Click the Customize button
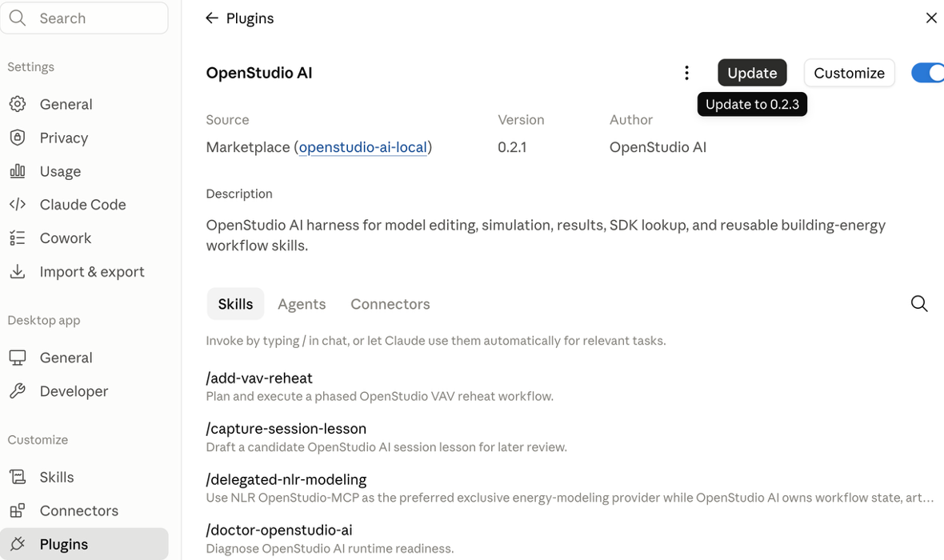 click(849, 73)
